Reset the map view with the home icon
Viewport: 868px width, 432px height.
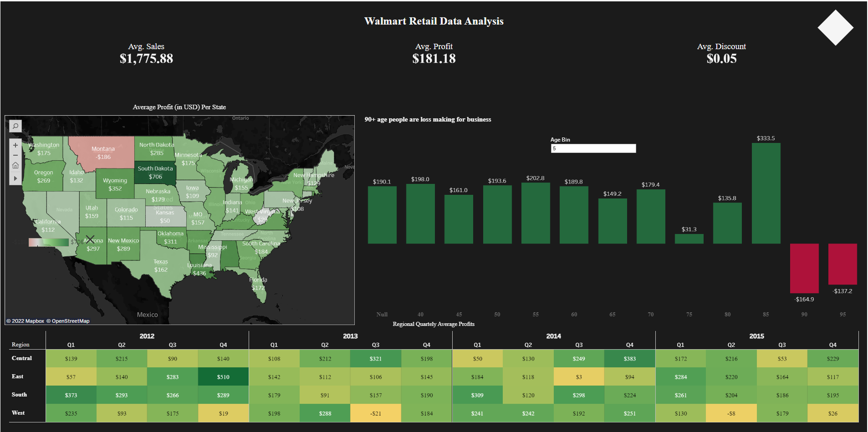coord(15,166)
